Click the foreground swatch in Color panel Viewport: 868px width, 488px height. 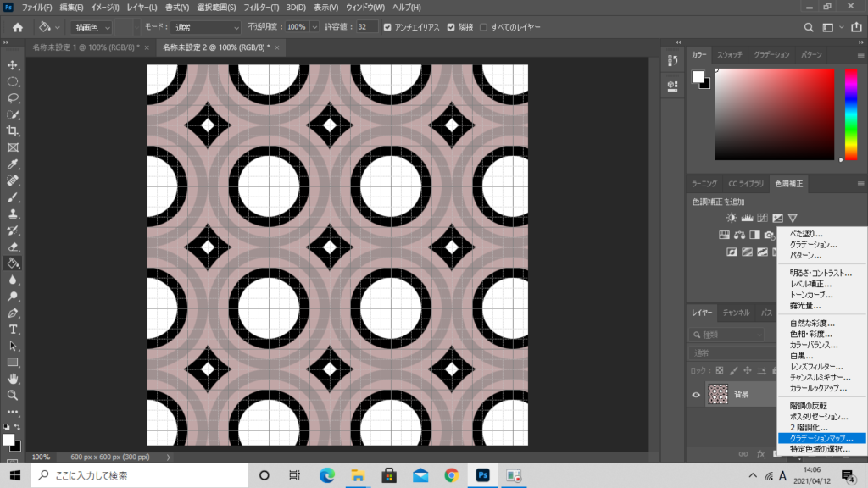[x=698, y=76]
